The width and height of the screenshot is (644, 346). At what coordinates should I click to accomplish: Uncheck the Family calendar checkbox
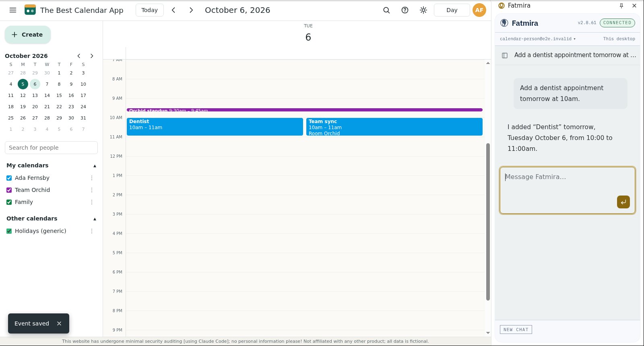point(9,202)
